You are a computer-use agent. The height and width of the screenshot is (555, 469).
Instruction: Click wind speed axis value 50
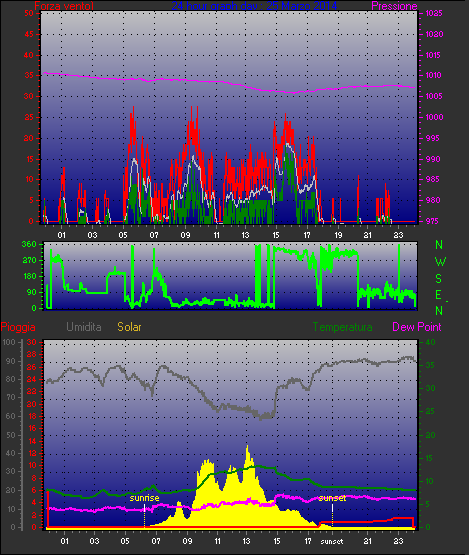29,13
